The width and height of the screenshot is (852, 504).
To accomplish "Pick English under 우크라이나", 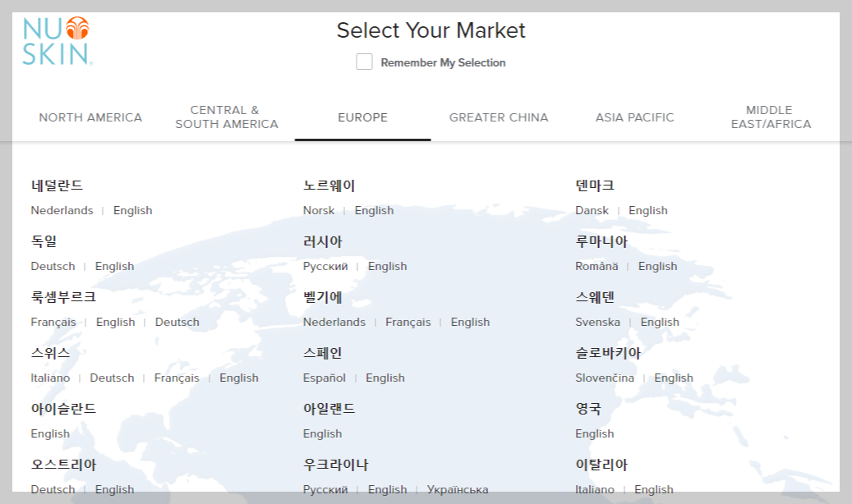I will click(388, 489).
